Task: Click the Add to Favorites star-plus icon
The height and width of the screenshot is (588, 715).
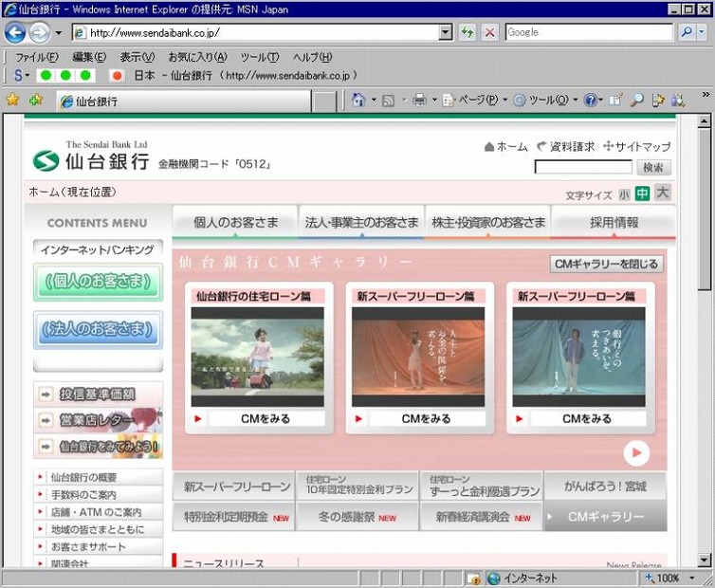Action: coord(35,100)
